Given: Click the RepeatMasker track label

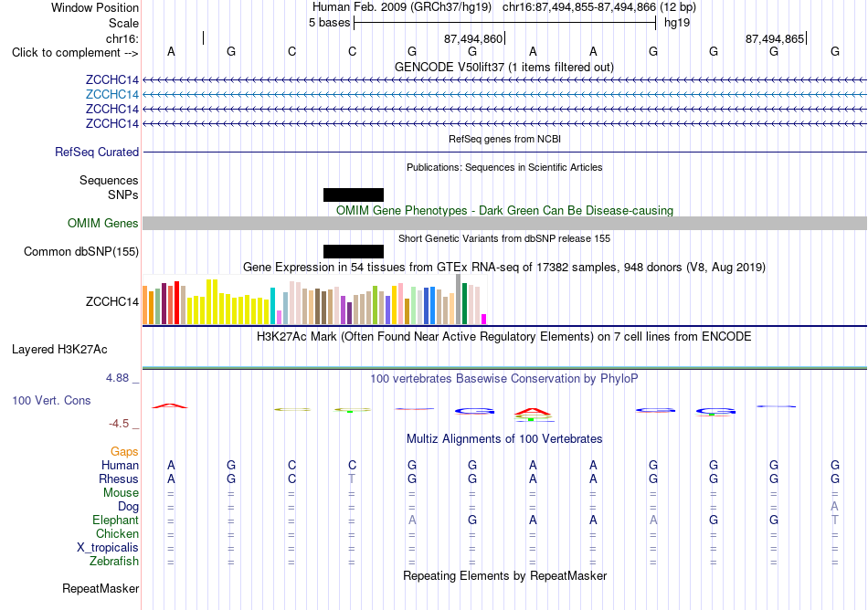Looking at the screenshot, I should coord(101,588).
